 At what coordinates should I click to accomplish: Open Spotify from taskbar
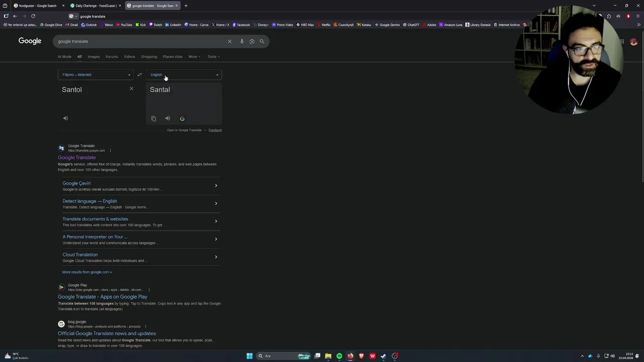pyautogui.click(x=339, y=356)
